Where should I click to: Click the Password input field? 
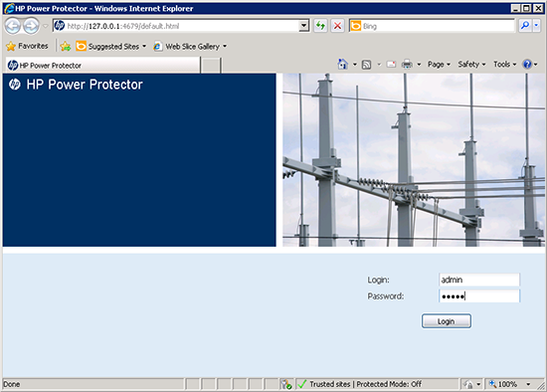(479, 296)
